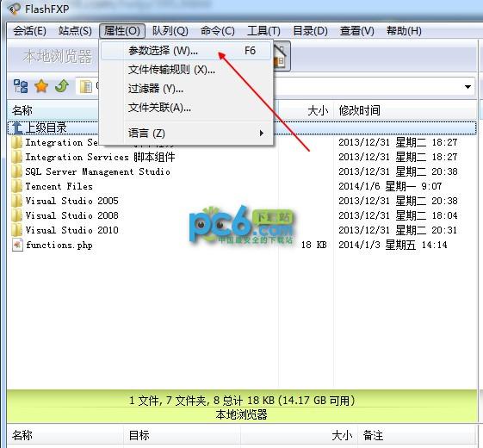The image size is (483, 448).
Task: Click the green refresh arrow icon
Action: [62, 86]
